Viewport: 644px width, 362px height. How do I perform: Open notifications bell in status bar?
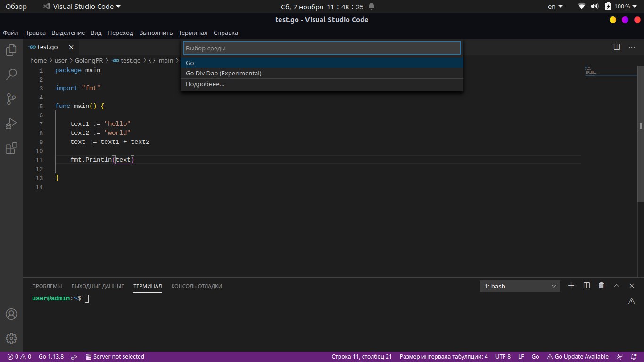[634, 357]
